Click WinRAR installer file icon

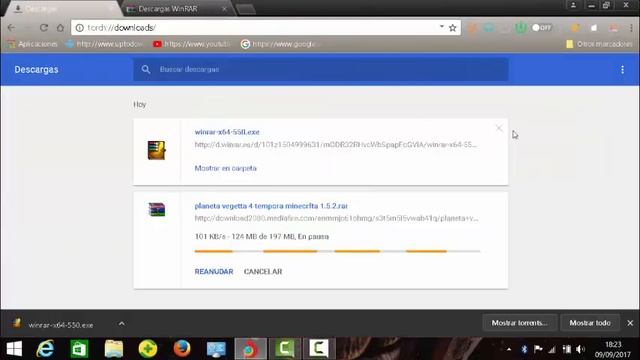(x=156, y=150)
